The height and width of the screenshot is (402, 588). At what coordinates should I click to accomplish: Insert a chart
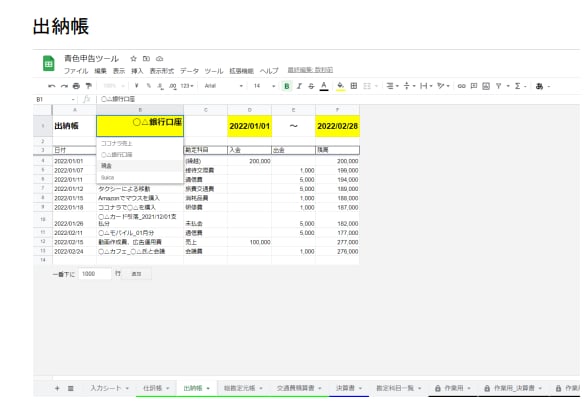(x=486, y=86)
